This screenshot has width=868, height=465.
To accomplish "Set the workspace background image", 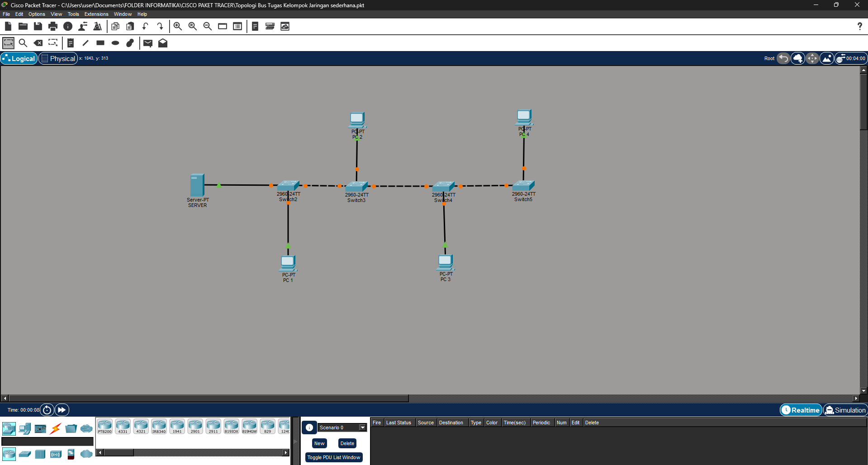I will click(827, 58).
